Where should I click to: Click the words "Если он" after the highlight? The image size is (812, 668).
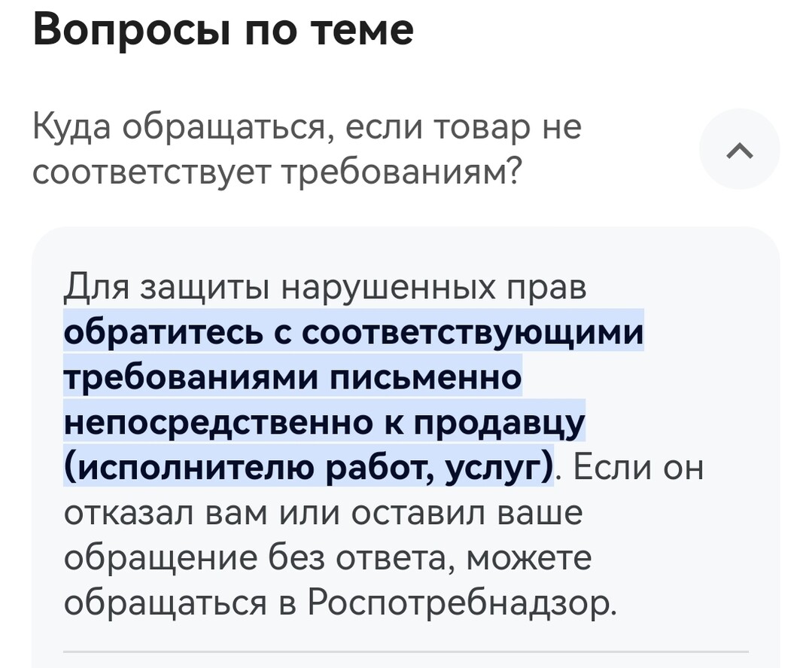[x=639, y=468]
